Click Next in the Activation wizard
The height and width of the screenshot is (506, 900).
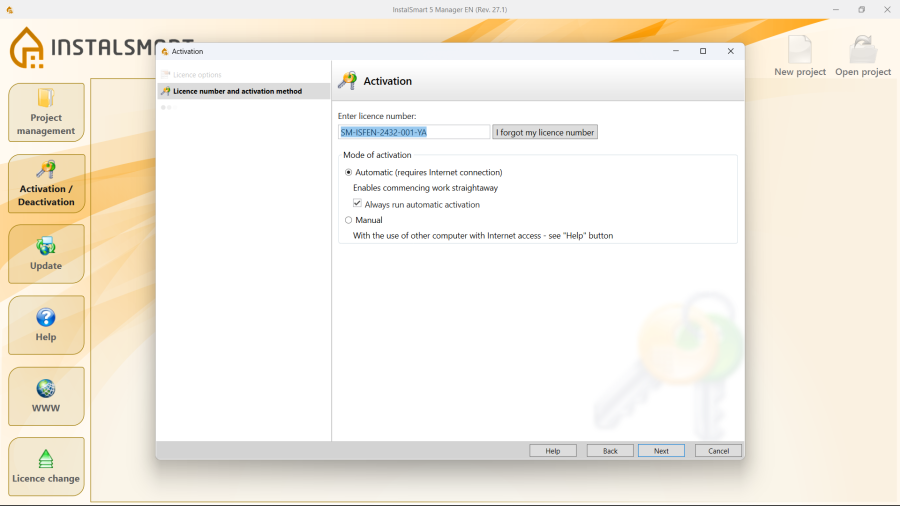click(x=661, y=451)
